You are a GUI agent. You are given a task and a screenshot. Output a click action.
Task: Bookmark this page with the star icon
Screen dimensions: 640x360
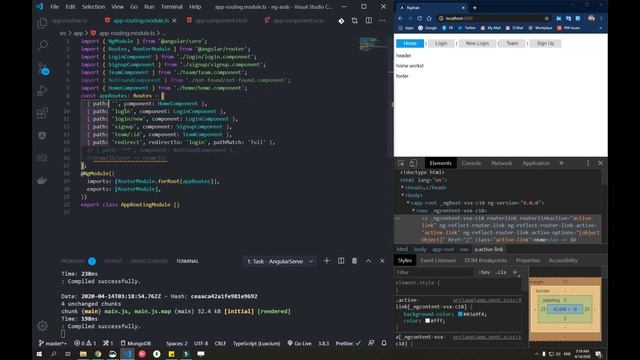[x=547, y=18]
